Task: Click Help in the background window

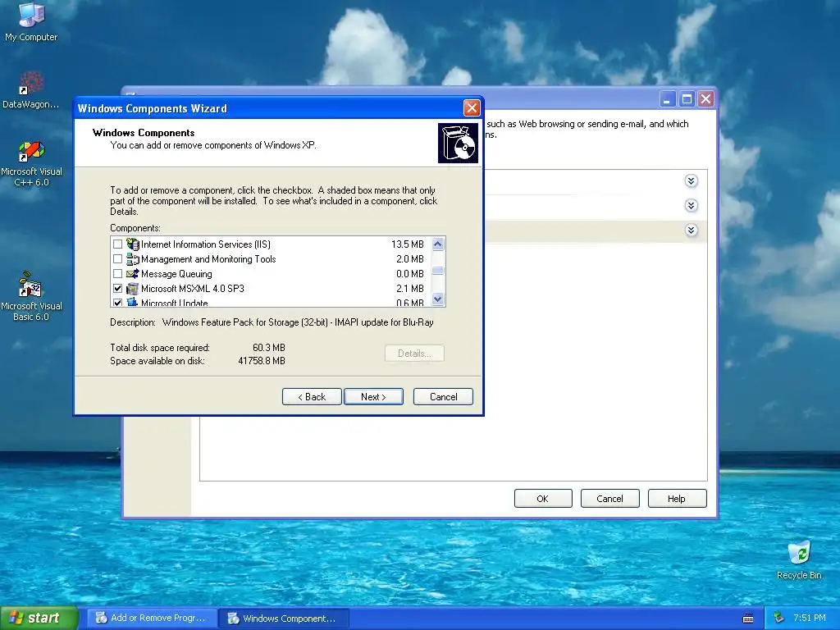Action: 677,499
